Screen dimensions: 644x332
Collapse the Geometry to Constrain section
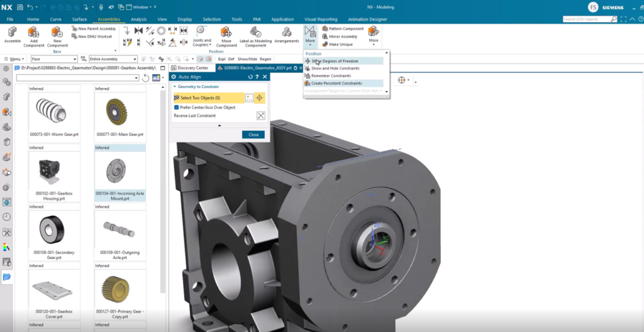[174, 87]
